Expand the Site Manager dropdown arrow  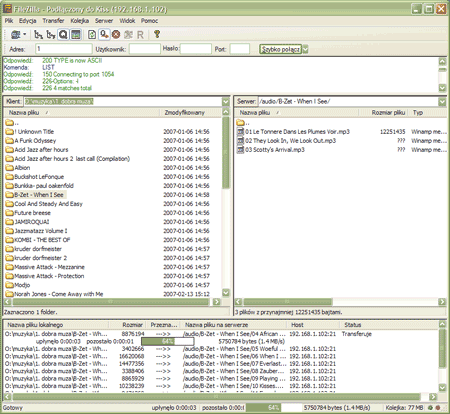25,34
